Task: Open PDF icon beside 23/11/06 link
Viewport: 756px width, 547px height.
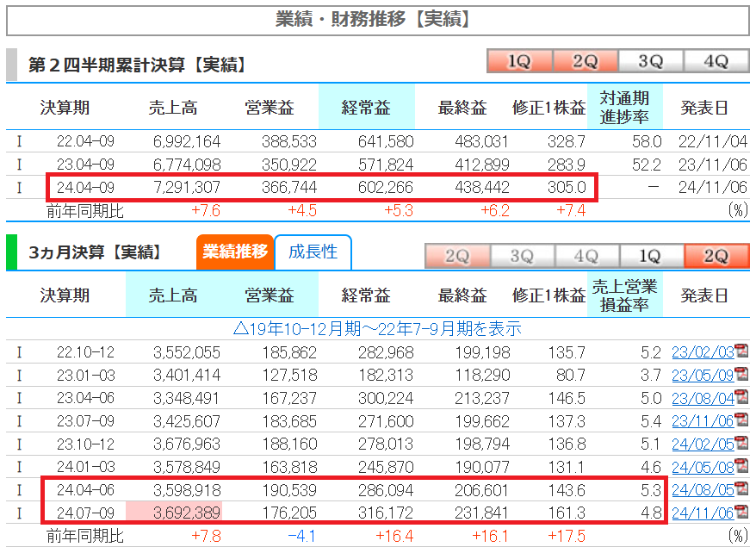Action: point(741,420)
